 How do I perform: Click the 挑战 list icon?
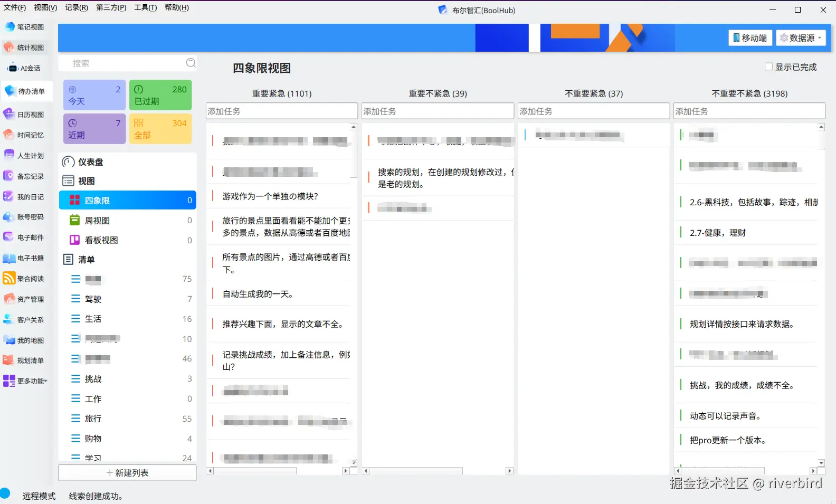pos(76,379)
